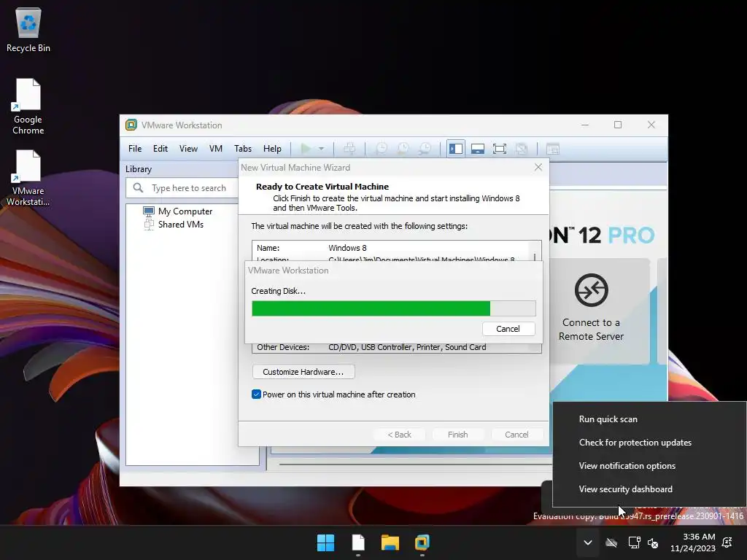The image size is (747, 560).
Task: Select View notification options
Action: pos(627,466)
